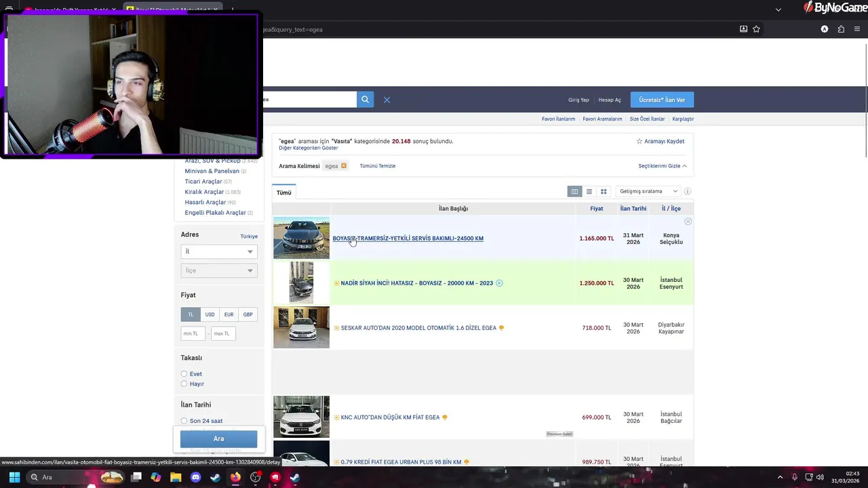Open the sorting info icon
Screen dimensions: 868x488
687,191
